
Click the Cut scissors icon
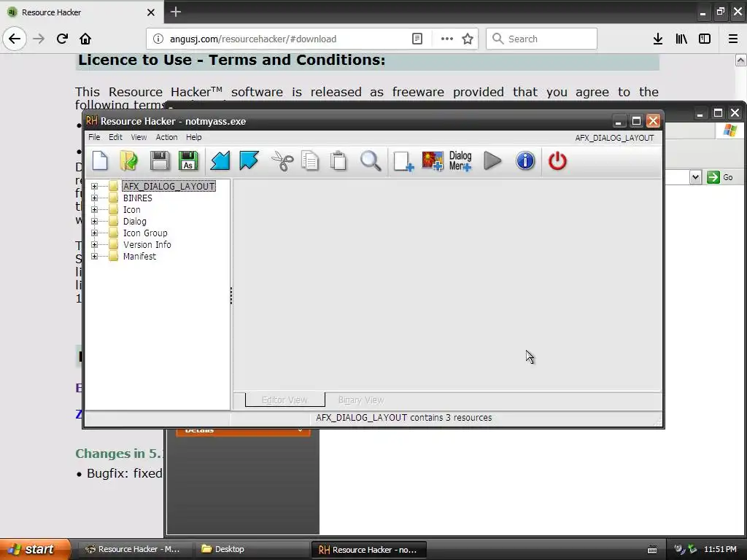coord(282,160)
